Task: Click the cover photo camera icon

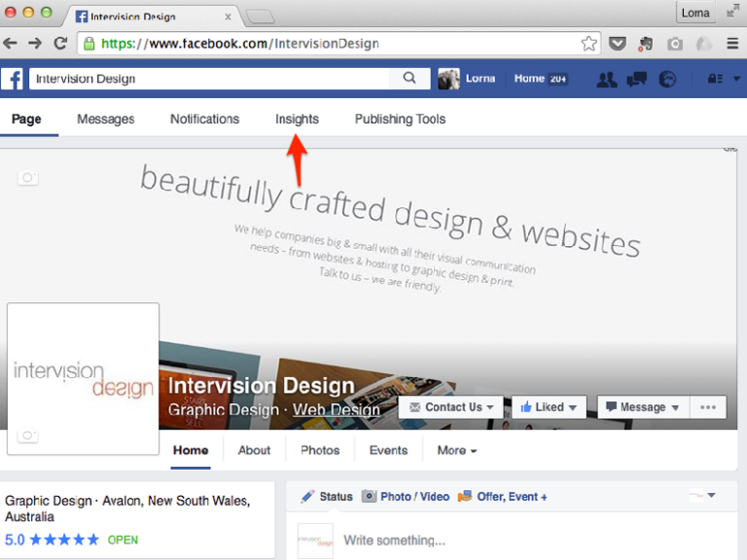Action: (x=27, y=178)
